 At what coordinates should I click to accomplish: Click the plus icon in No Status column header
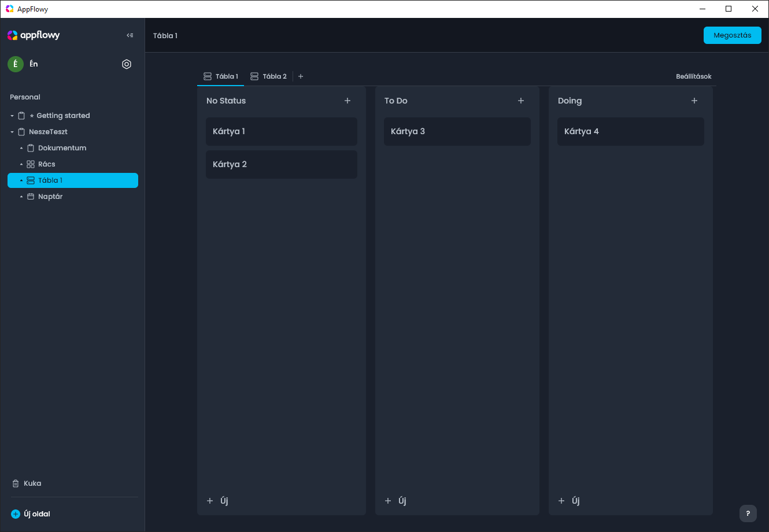pyautogui.click(x=347, y=101)
